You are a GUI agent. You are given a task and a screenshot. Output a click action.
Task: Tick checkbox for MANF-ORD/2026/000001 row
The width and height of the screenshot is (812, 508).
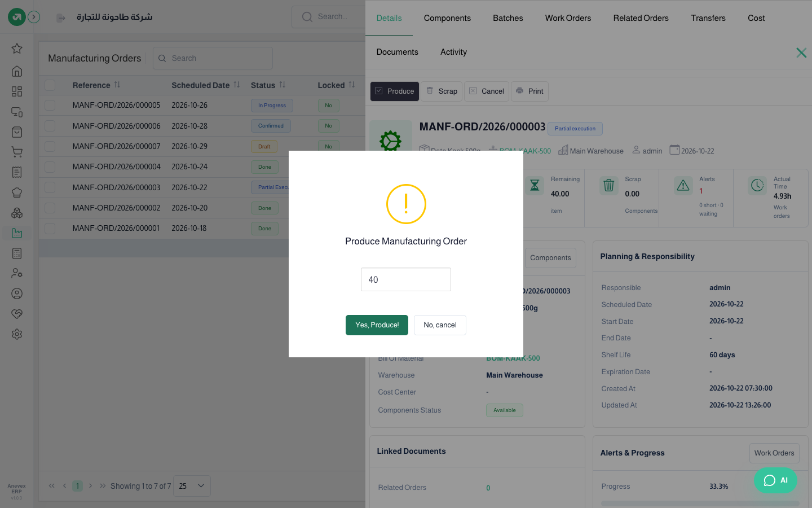(x=50, y=229)
